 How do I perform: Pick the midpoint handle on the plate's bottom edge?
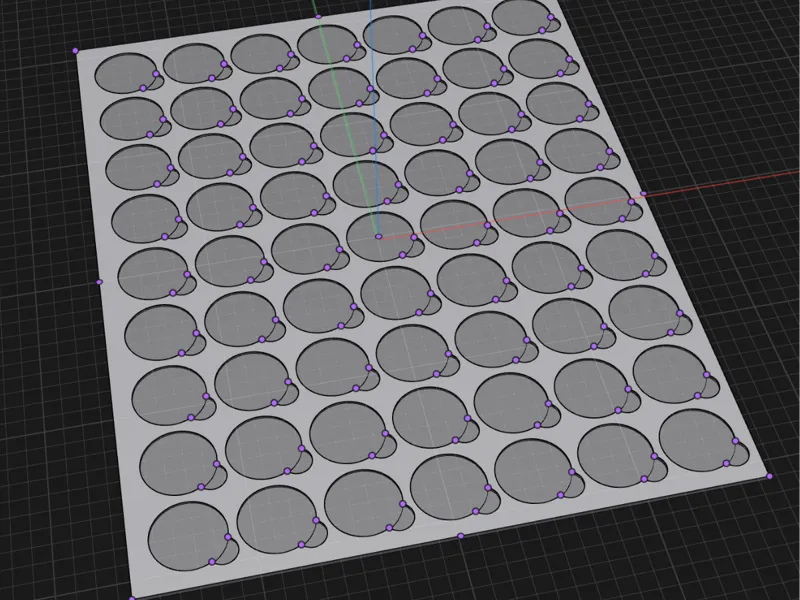tap(461, 536)
